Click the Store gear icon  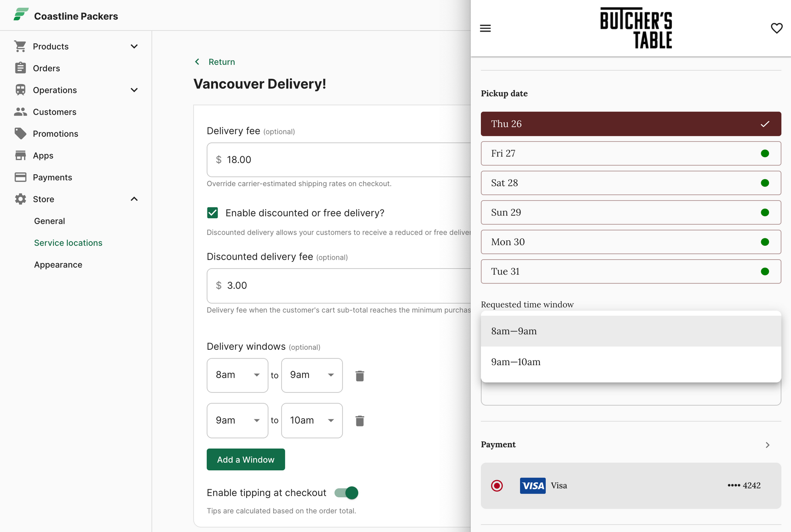pos(20,199)
